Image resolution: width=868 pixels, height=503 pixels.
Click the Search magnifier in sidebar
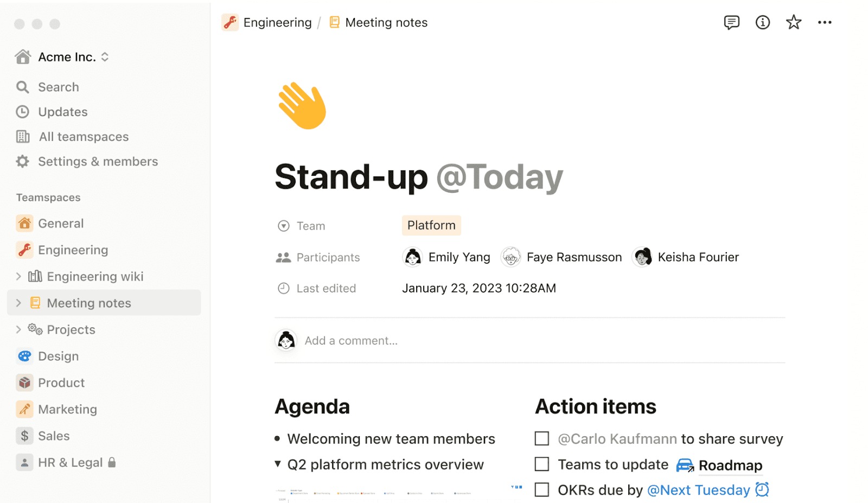23,87
